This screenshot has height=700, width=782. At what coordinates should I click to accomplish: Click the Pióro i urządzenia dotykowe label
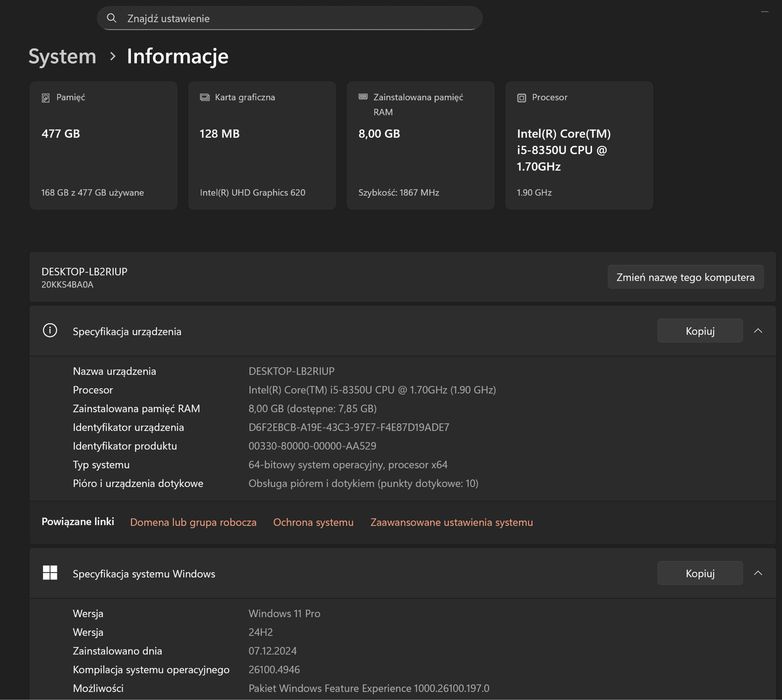point(138,483)
